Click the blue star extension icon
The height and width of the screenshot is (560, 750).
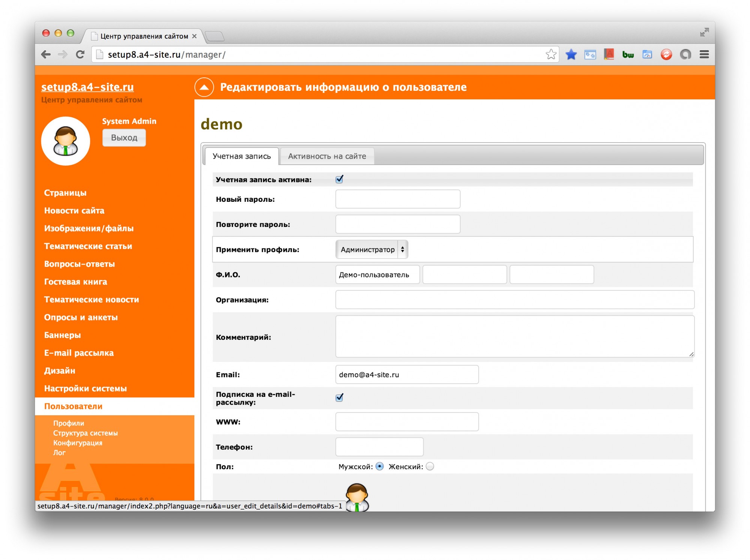[x=571, y=54]
